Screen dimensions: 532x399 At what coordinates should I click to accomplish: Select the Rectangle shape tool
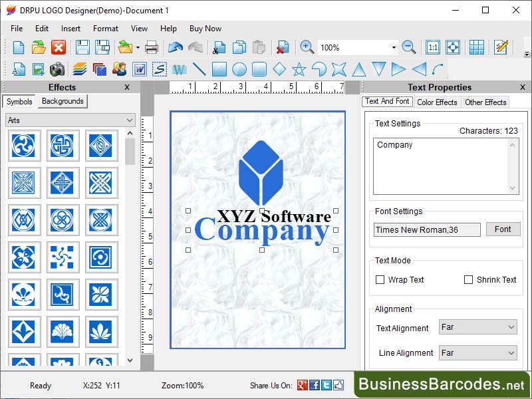tap(219, 68)
